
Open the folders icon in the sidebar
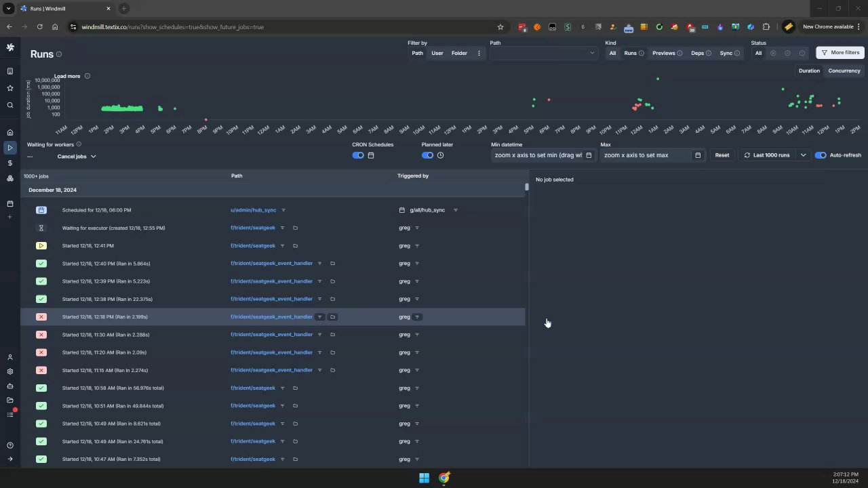10,400
